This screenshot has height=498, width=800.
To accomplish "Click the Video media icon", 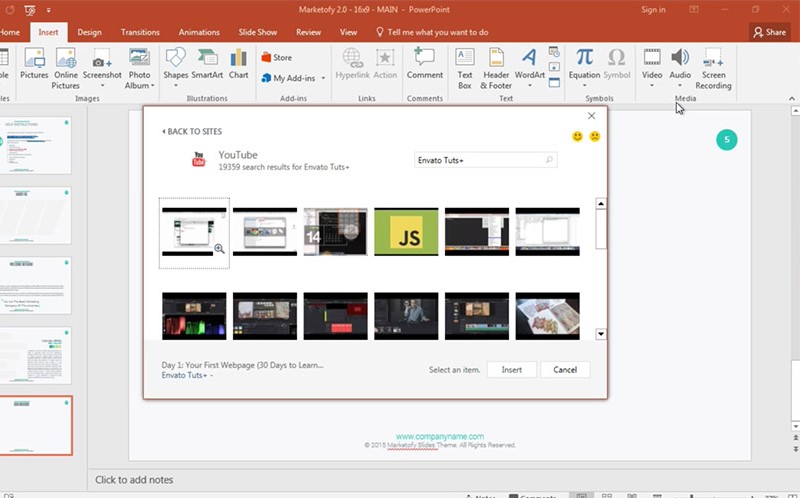I will (652, 57).
